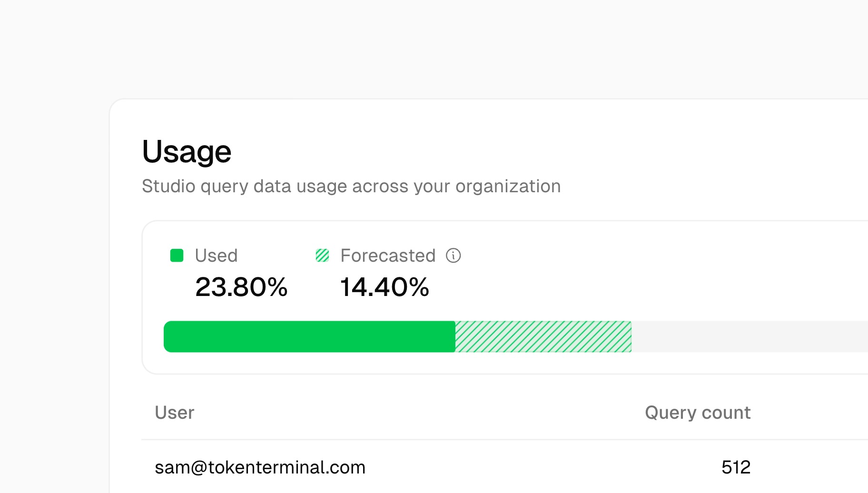Click the hatched Forecasted legend swatch
The image size is (868, 493).
tap(322, 256)
